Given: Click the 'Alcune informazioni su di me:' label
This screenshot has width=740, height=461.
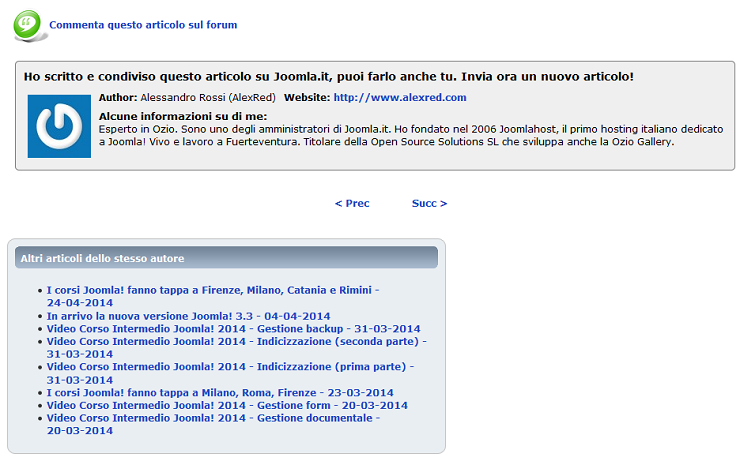Looking at the screenshot, I should point(183,116).
